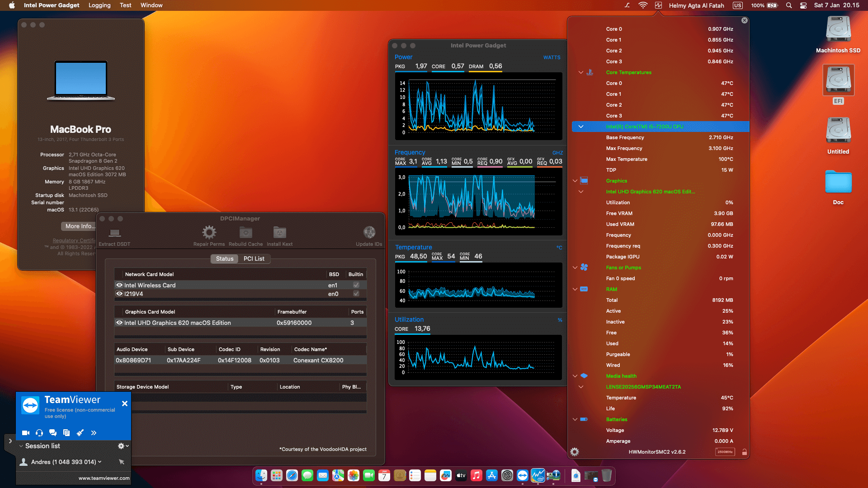This screenshot has width=868, height=488.
Task: Open TeamViewer file box icon
Action: coord(66,433)
